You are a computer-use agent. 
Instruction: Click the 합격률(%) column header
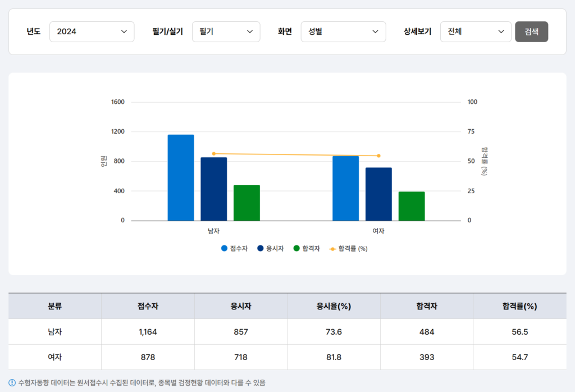(x=519, y=306)
